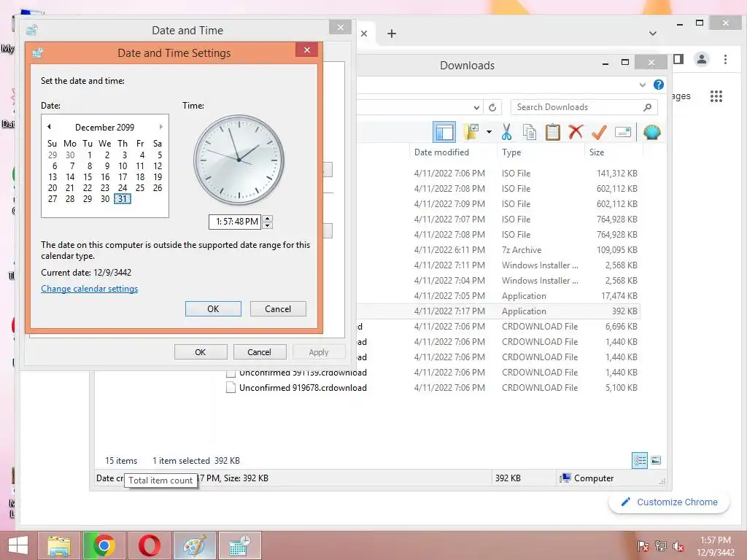Screen dimensions: 747x560
Task: Select December 15 in the calendar
Action: click(88, 177)
